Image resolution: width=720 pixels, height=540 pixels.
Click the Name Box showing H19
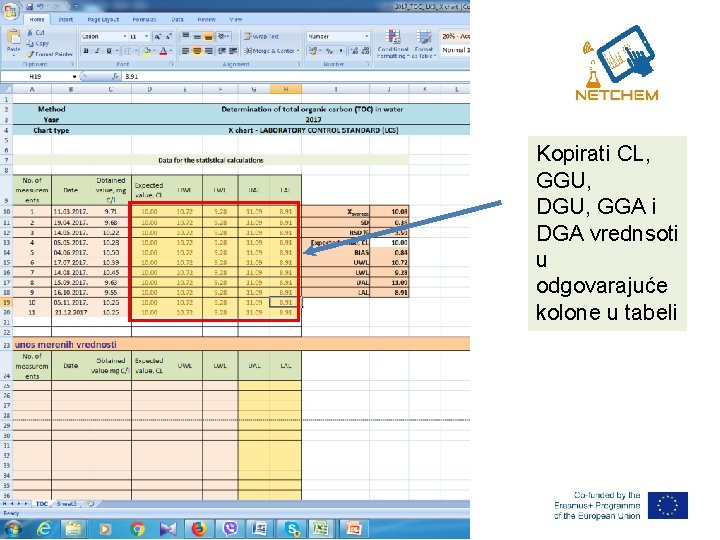tap(36, 76)
